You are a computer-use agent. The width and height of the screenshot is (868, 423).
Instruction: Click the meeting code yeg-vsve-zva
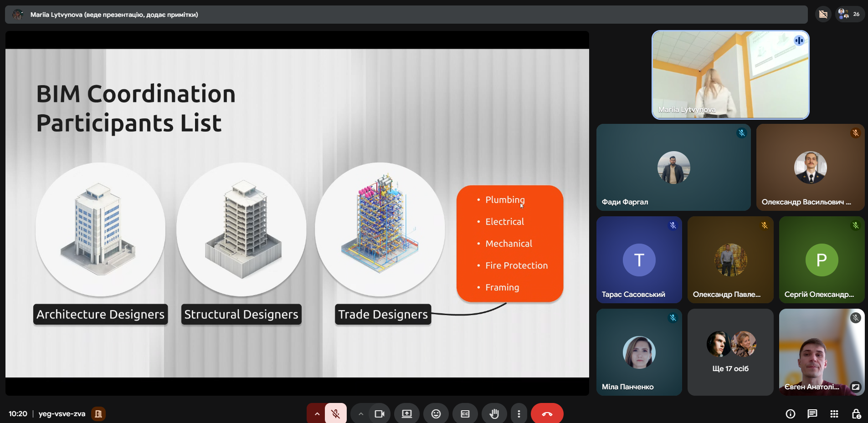point(62,414)
